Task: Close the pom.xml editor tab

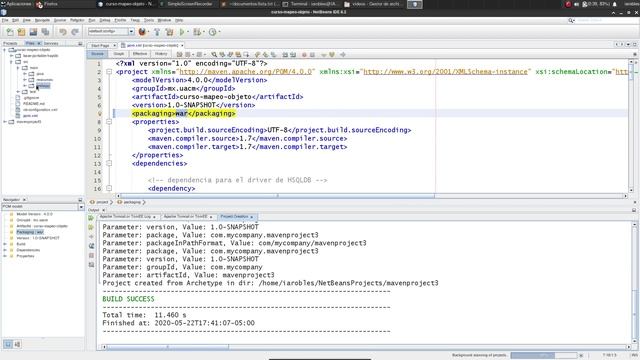Action: pos(182,45)
